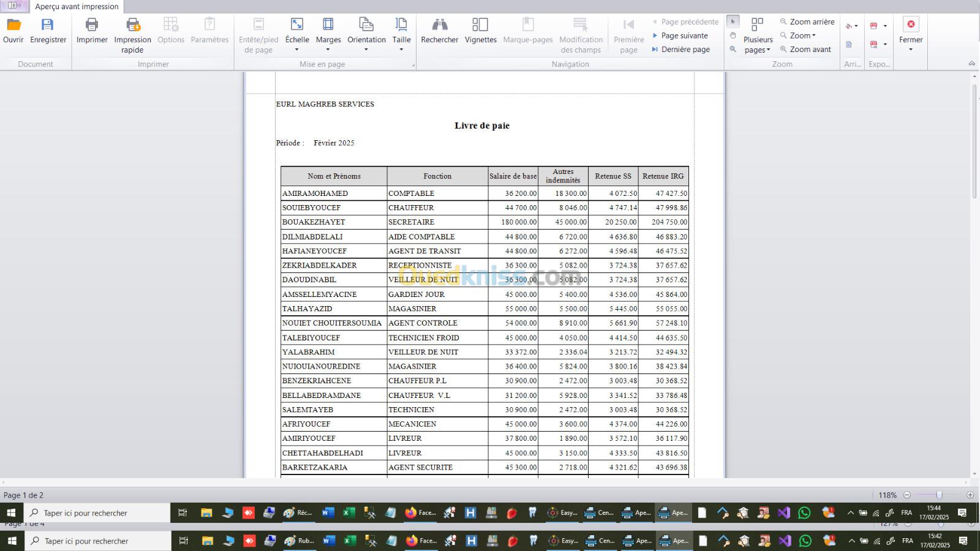980x551 pixels.
Task: Save the report using Enregistrer
Action: tap(48, 31)
